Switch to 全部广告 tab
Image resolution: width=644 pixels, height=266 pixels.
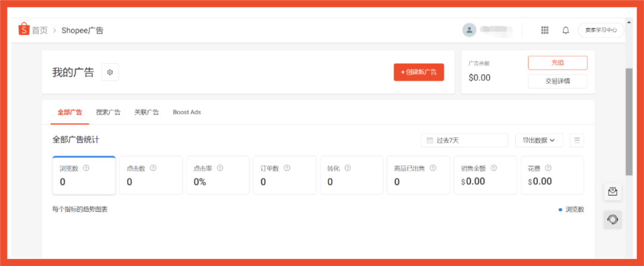pyautogui.click(x=70, y=112)
